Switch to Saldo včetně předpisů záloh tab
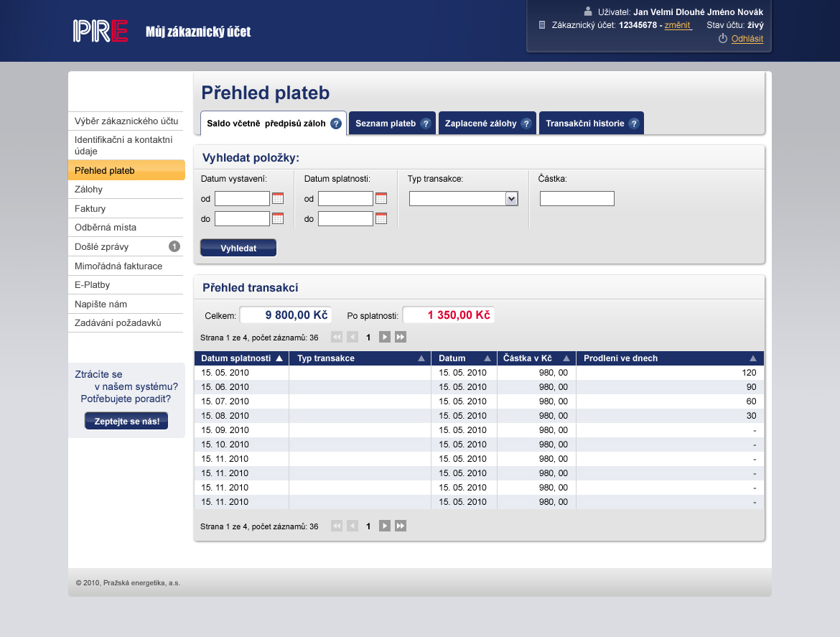This screenshot has width=840, height=637. (x=274, y=124)
